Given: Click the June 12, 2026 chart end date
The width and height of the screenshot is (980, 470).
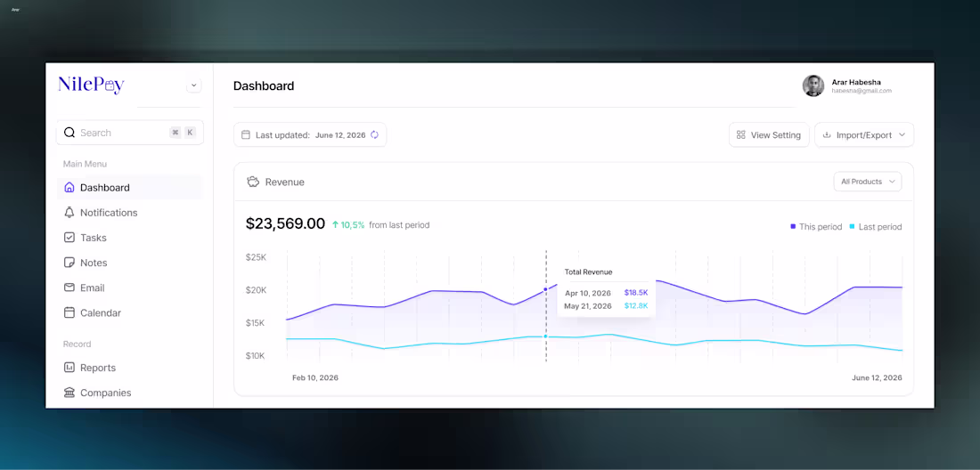Looking at the screenshot, I should 877,377.
